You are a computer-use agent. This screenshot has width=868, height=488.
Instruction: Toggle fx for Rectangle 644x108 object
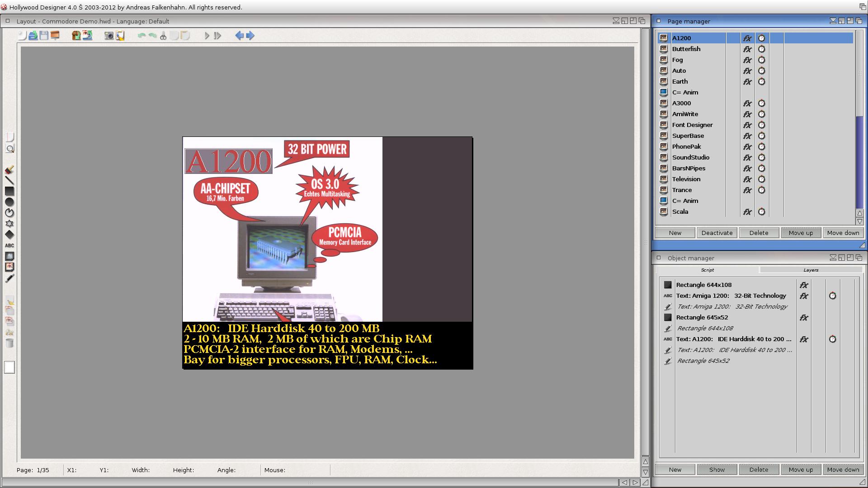tap(804, 285)
